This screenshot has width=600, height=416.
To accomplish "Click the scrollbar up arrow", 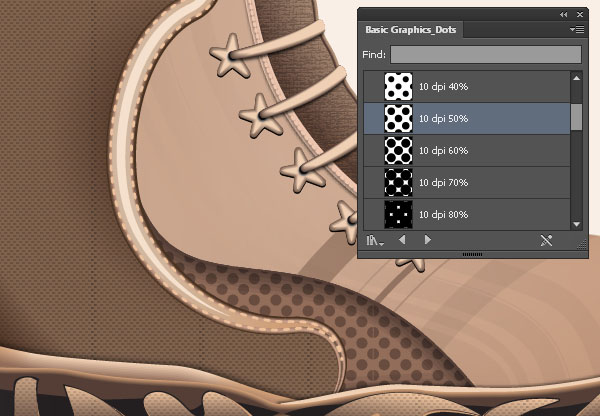I will [577, 78].
